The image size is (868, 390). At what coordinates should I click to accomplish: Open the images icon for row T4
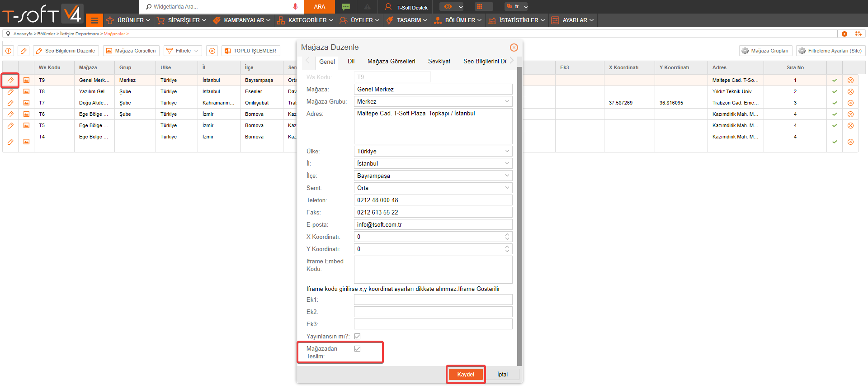27,142
